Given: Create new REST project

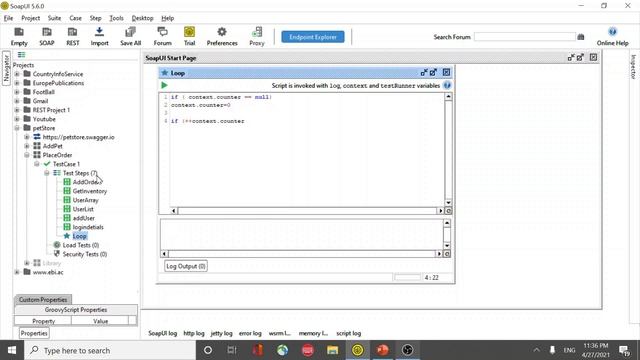Looking at the screenshot, I should point(73,36).
